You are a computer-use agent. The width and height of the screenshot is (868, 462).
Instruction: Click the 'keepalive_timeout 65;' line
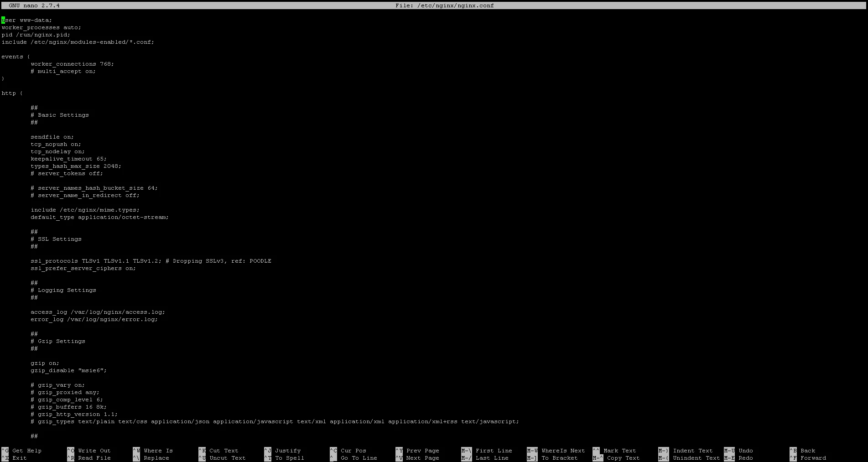69,159
